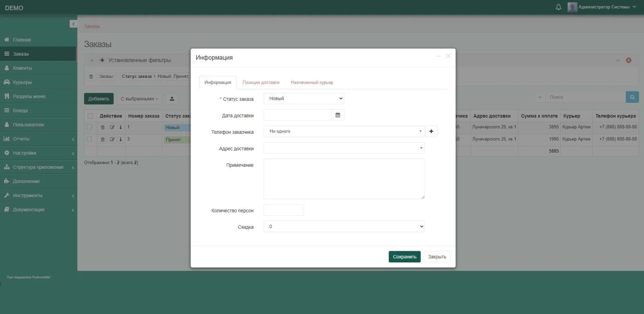Viewport: 644px width, 314px height.
Task: Toggle the select-all checkbox in table header
Action: tap(90, 116)
